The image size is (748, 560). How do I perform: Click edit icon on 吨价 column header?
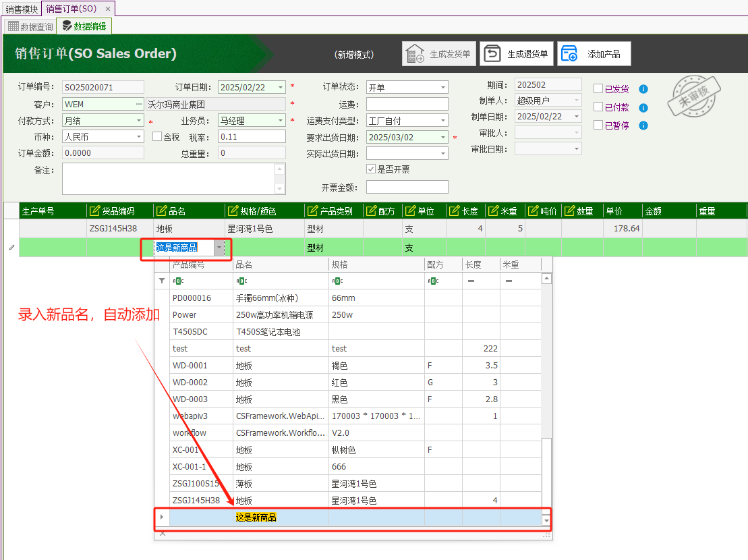(x=533, y=211)
